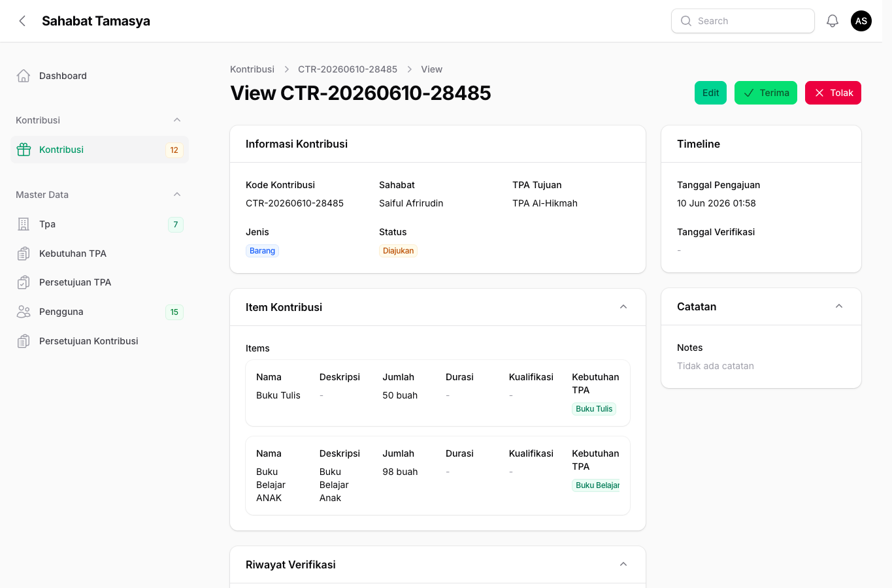Click the date 10 Jun 2026 01:58
Viewport: 892px width, 588px height.
pos(716,203)
